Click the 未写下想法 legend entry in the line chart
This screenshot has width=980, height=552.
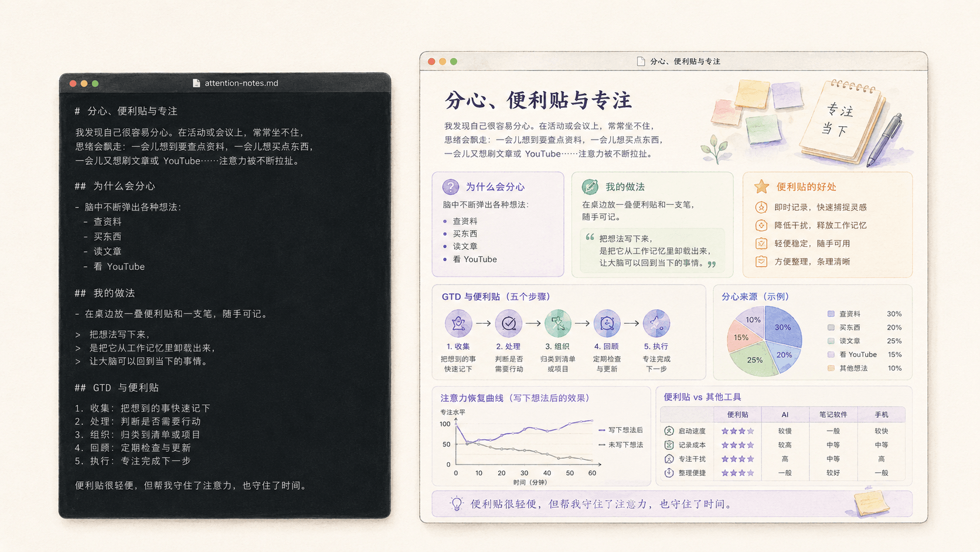620,445
